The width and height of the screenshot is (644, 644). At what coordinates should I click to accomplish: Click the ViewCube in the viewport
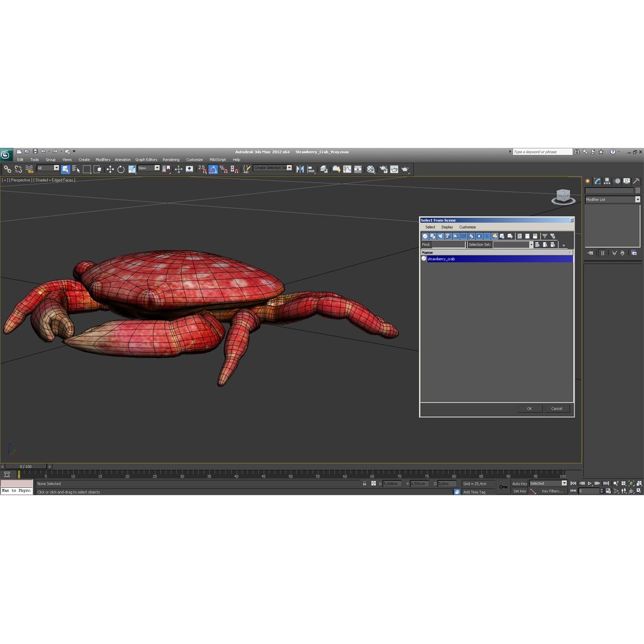tap(563, 196)
